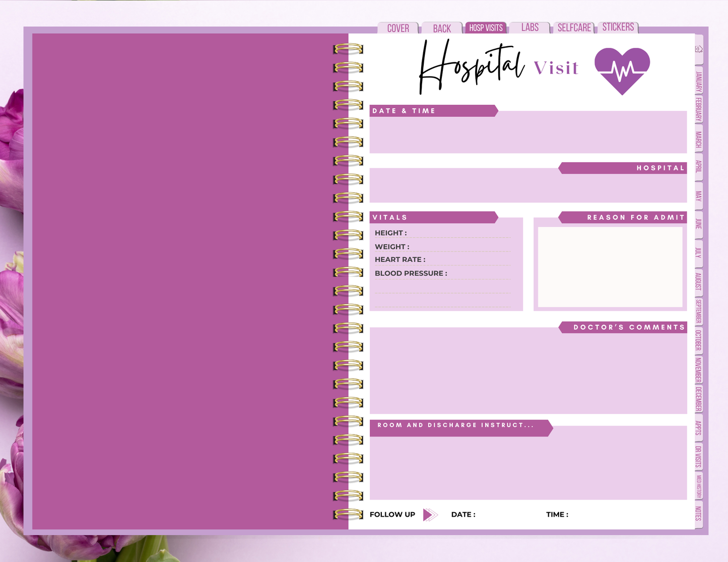728x562 pixels.
Task: Click the Follow Up arrow icon
Action: click(x=430, y=515)
